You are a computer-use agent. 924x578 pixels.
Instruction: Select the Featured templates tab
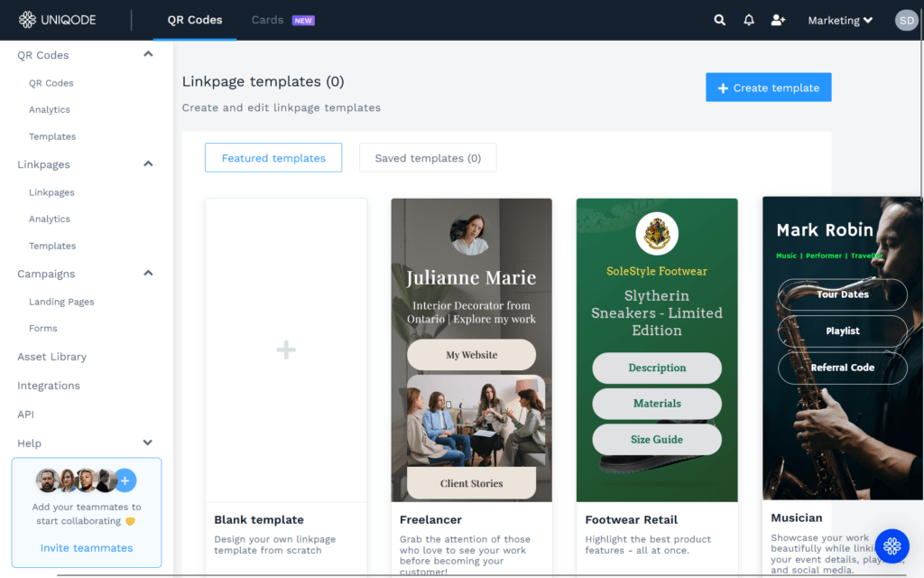273,157
